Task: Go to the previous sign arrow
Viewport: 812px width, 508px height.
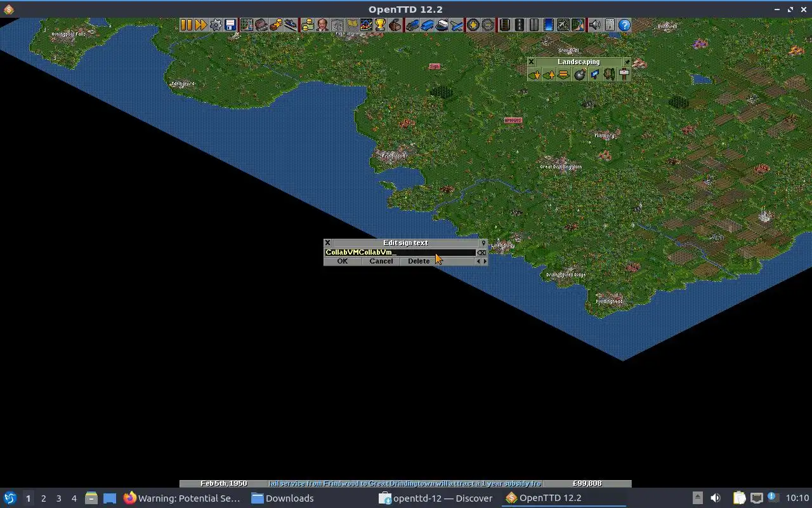Action: 478,261
